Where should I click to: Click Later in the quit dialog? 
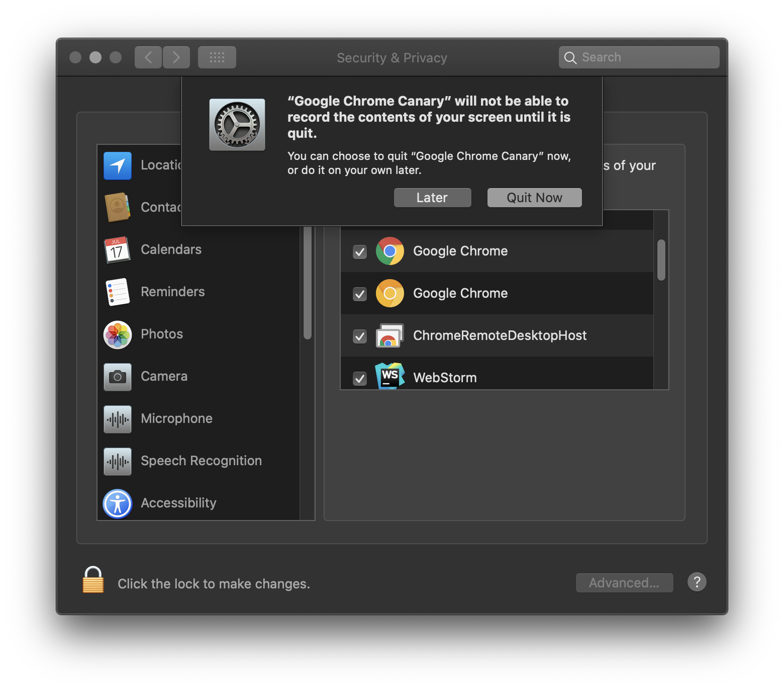pos(433,198)
